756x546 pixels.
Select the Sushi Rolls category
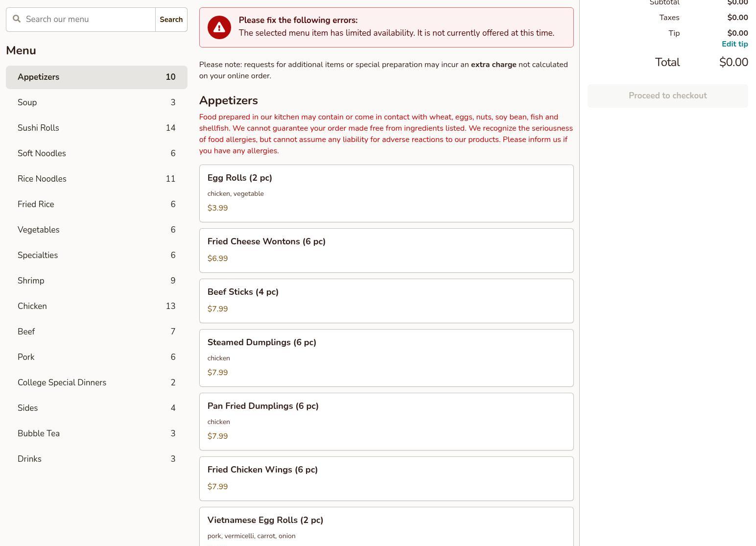coord(96,128)
